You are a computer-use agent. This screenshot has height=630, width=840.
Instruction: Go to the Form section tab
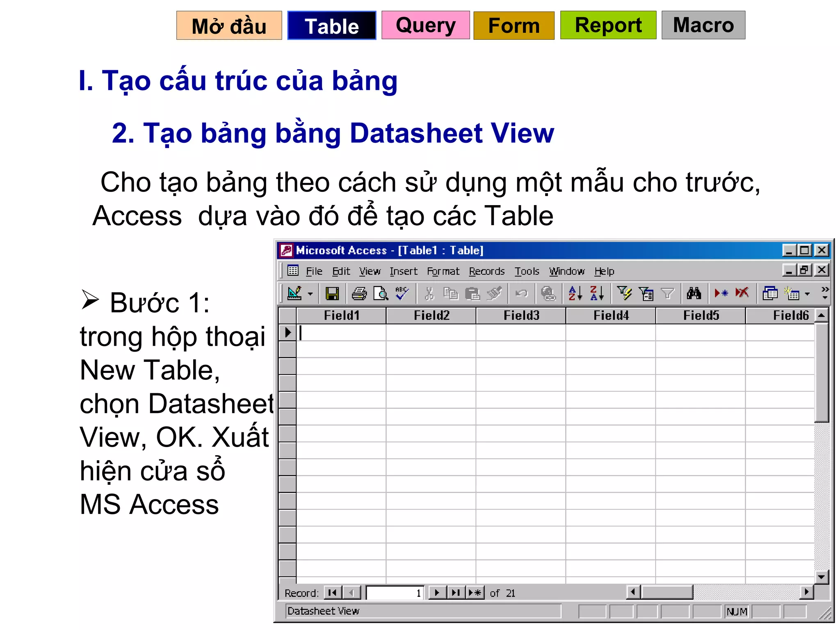(x=514, y=25)
